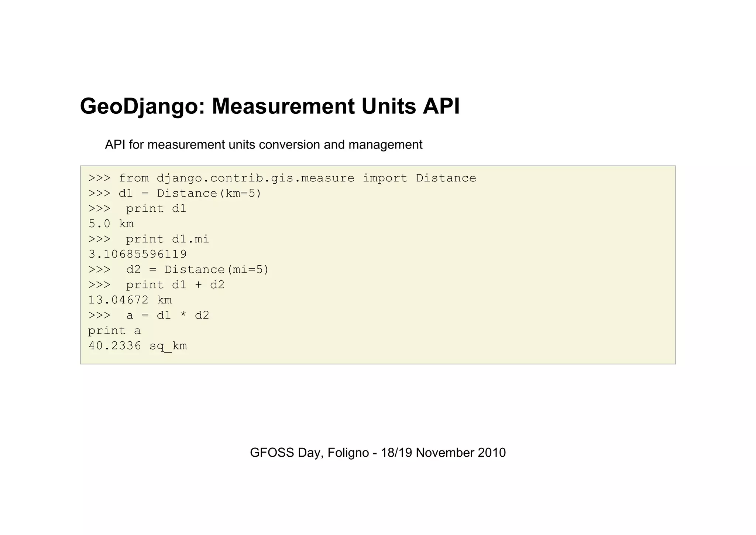
Task: Click the output '3.10685596119'
Action: point(138,254)
